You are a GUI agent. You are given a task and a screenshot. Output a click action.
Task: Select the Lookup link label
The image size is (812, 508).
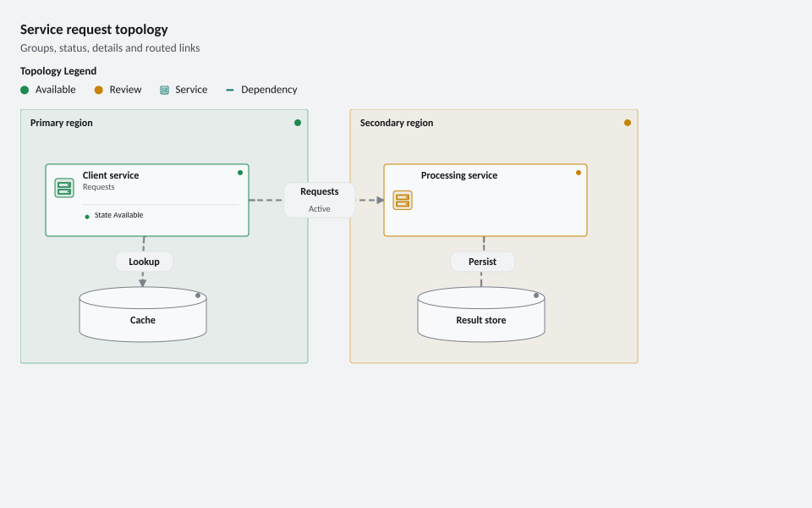click(x=144, y=262)
